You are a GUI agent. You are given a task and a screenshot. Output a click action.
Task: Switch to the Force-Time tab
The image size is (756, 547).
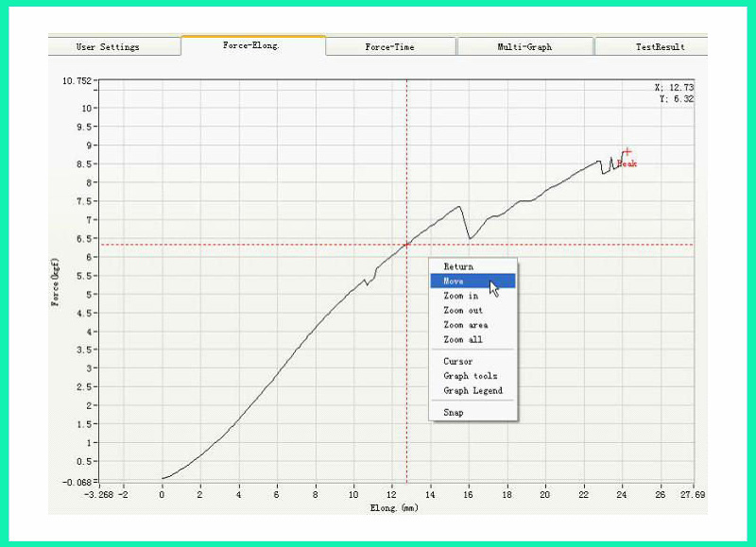tap(389, 46)
